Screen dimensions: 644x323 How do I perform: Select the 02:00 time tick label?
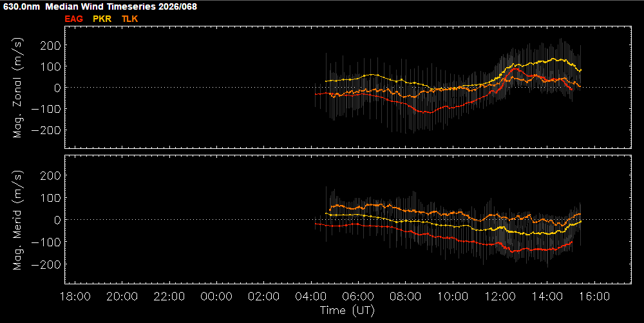click(263, 297)
